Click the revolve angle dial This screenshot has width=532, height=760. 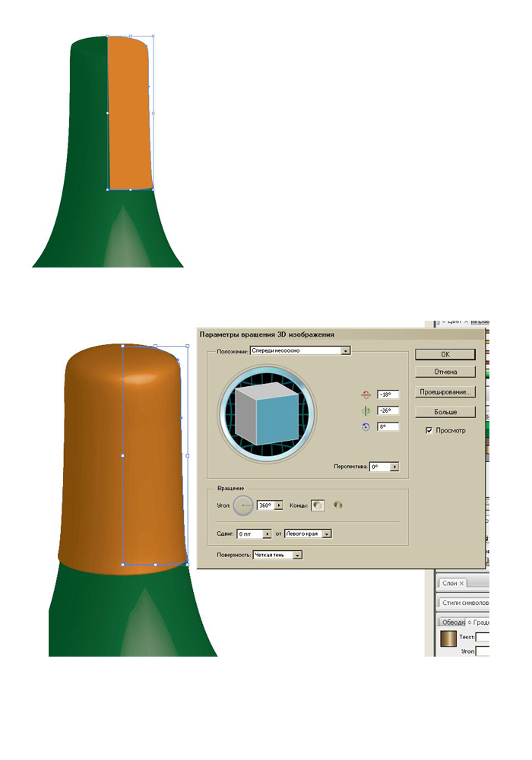(242, 505)
